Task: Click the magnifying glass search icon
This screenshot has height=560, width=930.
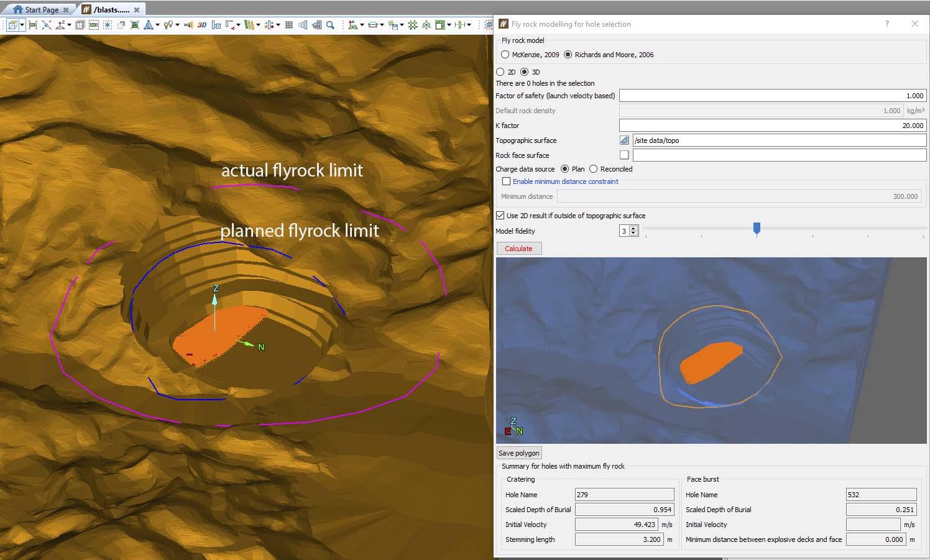Action: click(x=330, y=25)
